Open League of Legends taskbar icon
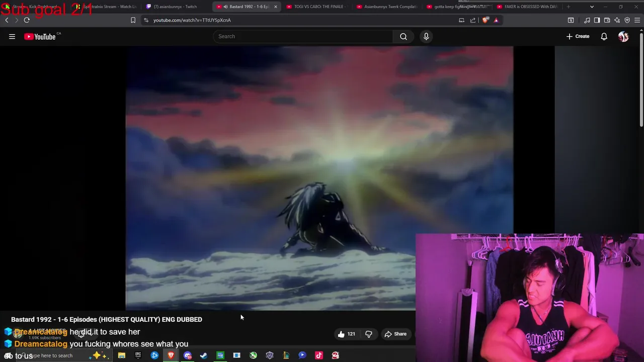The height and width of the screenshot is (362, 644). coord(286,355)
